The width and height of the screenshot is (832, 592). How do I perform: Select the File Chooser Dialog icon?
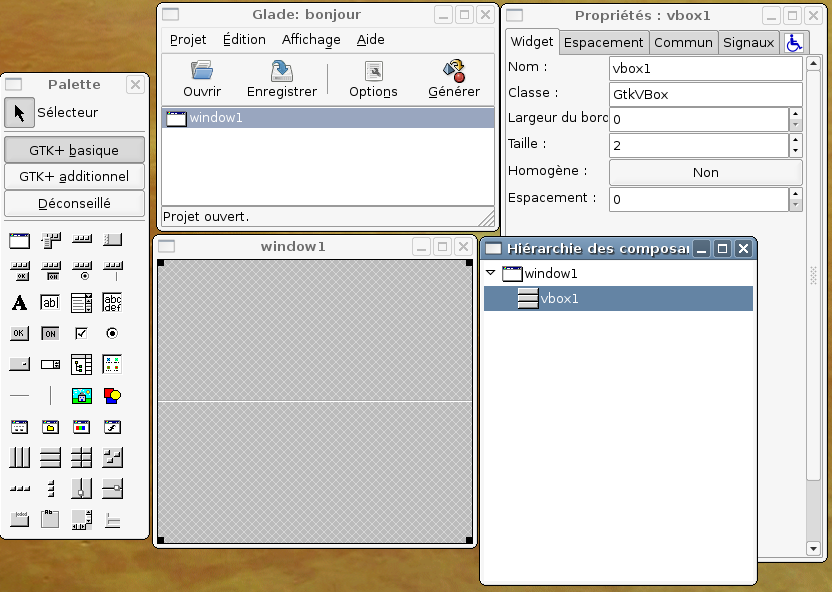tap(50, 427)
